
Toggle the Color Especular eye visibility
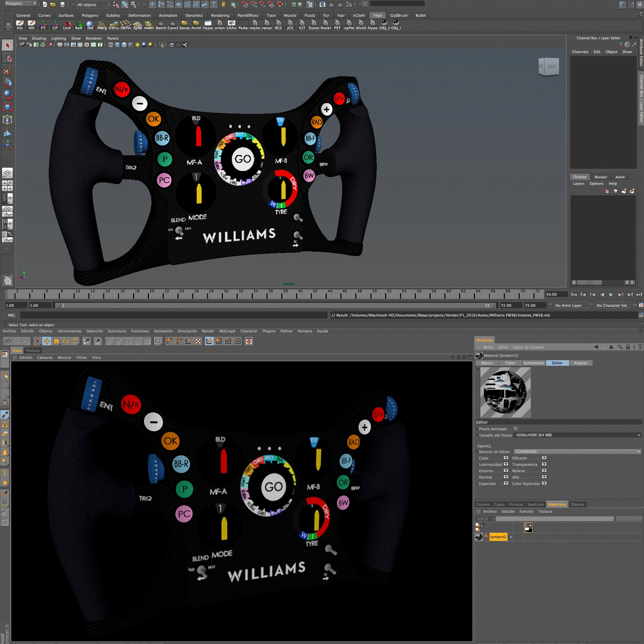point(544,483)
